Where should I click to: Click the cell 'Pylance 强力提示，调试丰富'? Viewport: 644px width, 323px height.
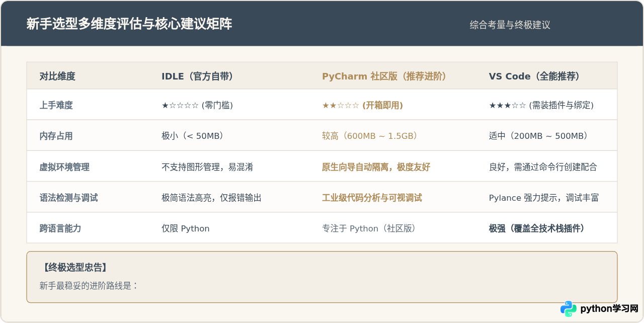point(544,198)
